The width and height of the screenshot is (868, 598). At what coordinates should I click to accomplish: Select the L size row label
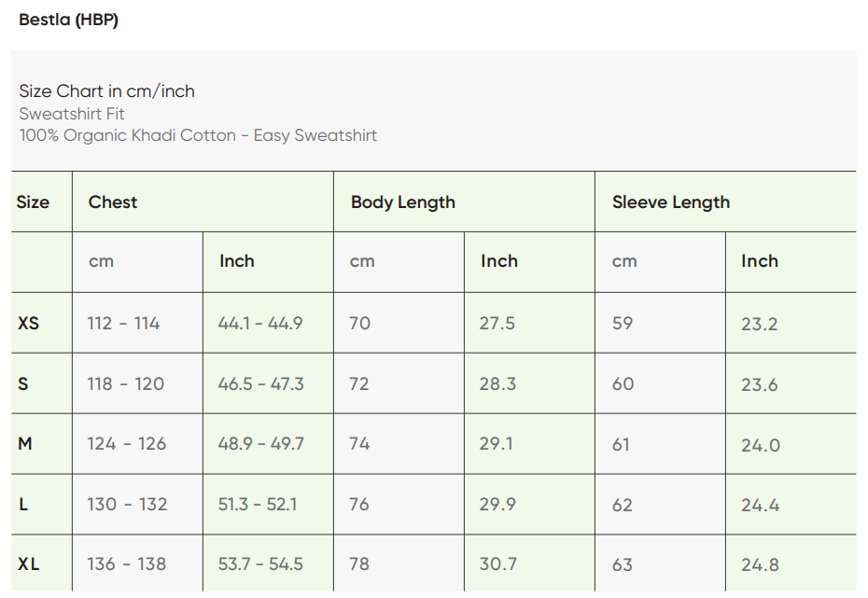coord(23,505)
